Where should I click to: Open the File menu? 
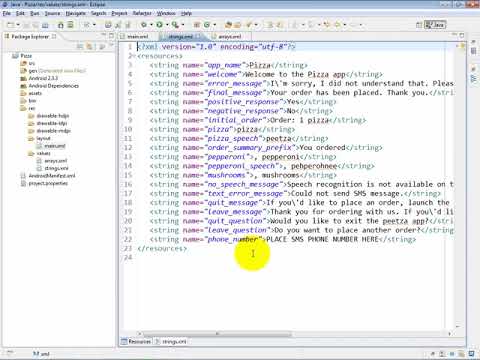click(7, 13)
